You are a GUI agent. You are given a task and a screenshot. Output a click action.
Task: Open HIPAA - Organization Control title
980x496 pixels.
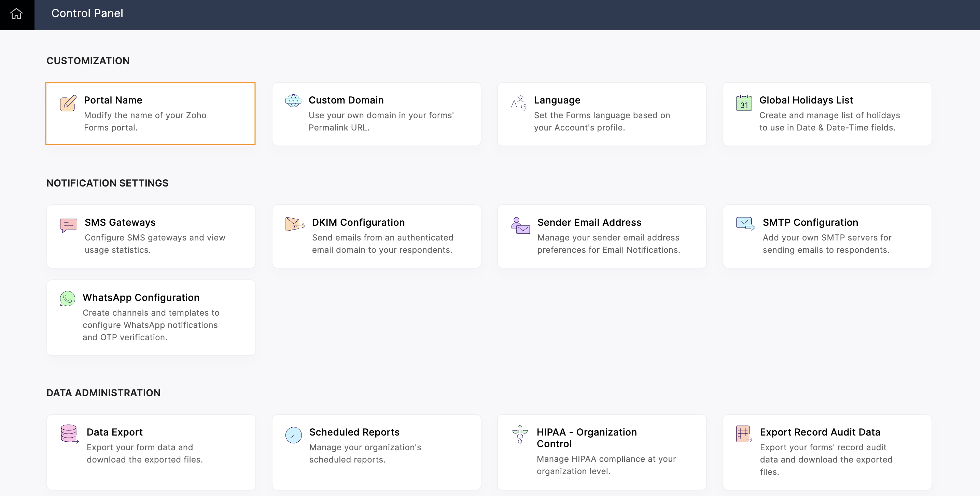click(x=586, y=438)
